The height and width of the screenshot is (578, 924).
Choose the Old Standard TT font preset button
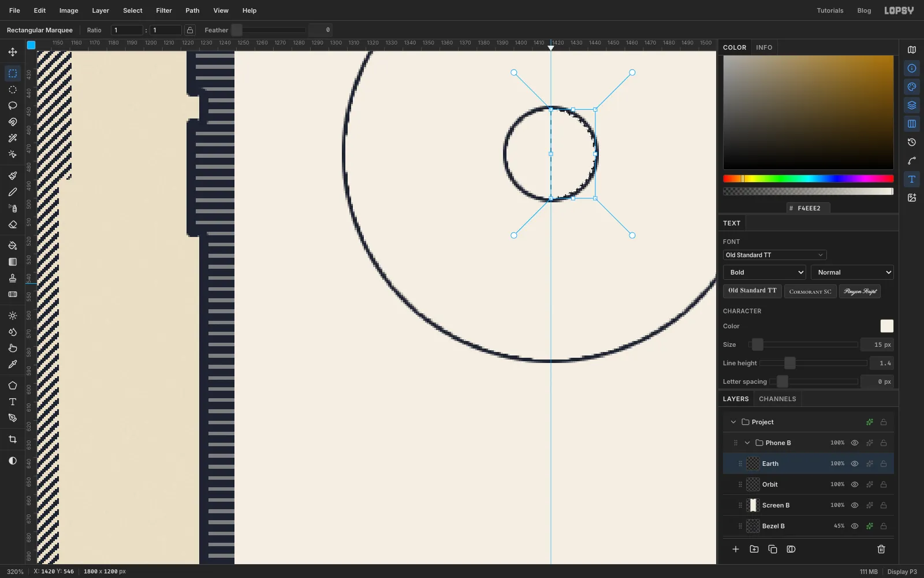point(752,291)
